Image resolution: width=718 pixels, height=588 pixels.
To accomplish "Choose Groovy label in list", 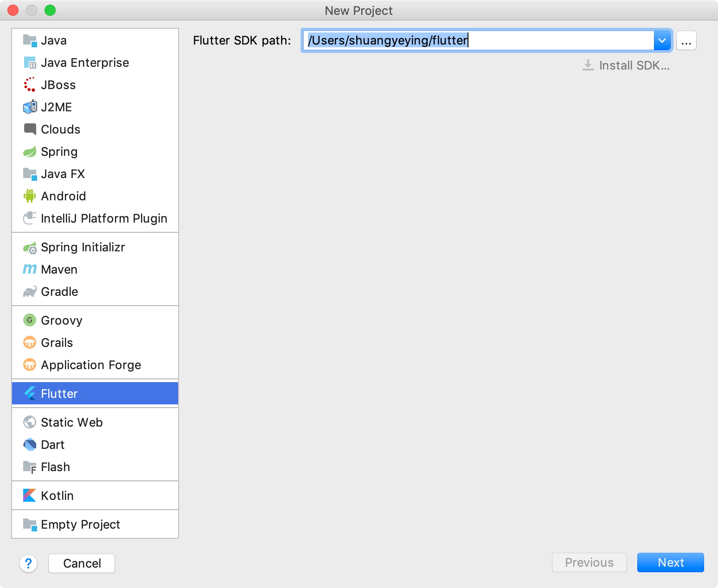I will [62, 321].
